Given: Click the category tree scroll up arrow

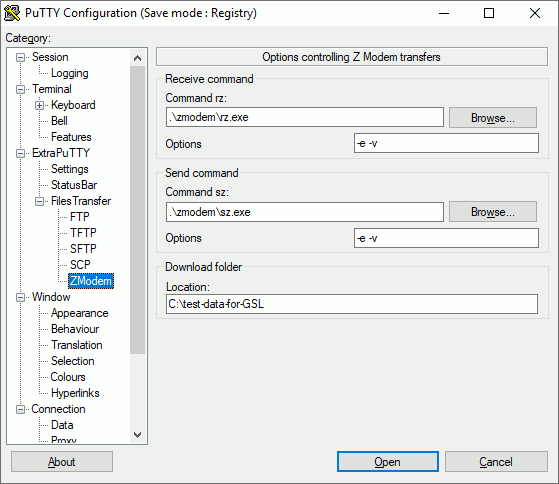Looking at the screenshot, I should coord(138,58).
